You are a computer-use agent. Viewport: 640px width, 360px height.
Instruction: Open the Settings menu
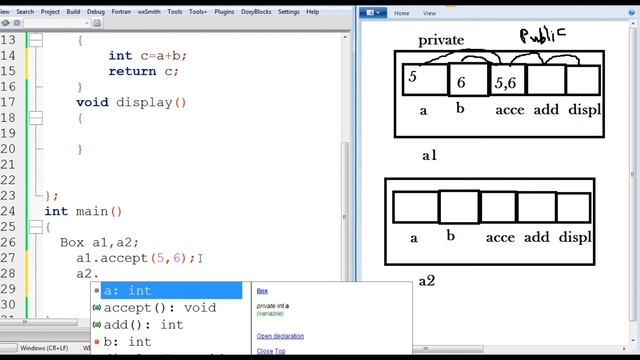point(289,12)
